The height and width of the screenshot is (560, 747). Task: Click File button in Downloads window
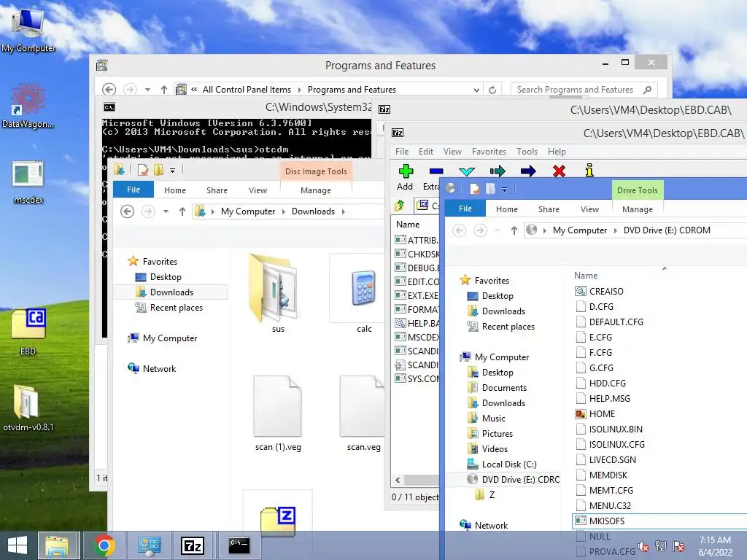coord(133,190)
